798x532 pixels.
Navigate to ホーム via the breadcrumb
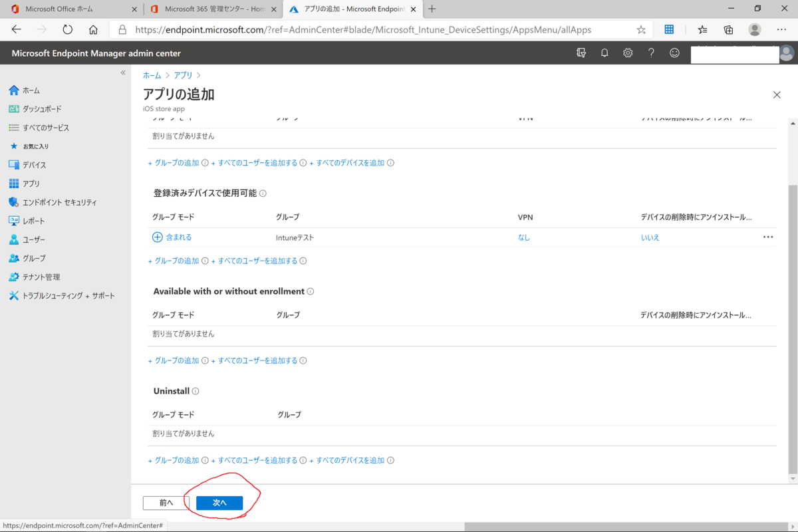click(x=151, y=75)
